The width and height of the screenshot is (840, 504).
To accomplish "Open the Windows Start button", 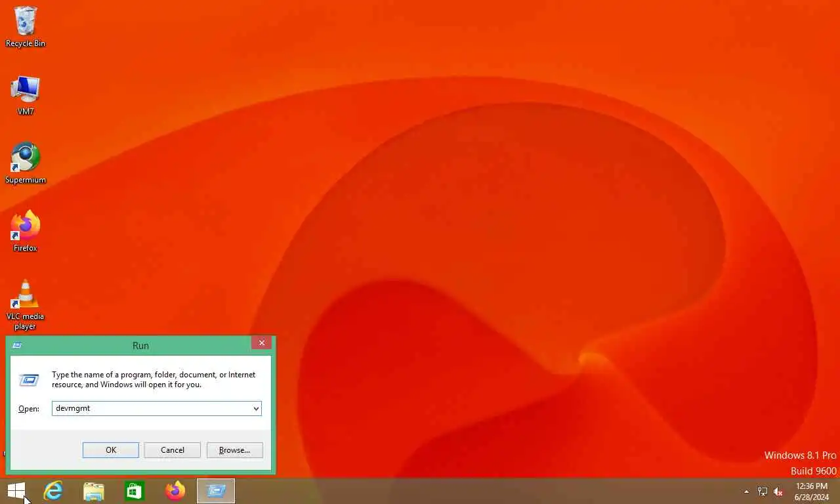I will [x=16, y=490].
